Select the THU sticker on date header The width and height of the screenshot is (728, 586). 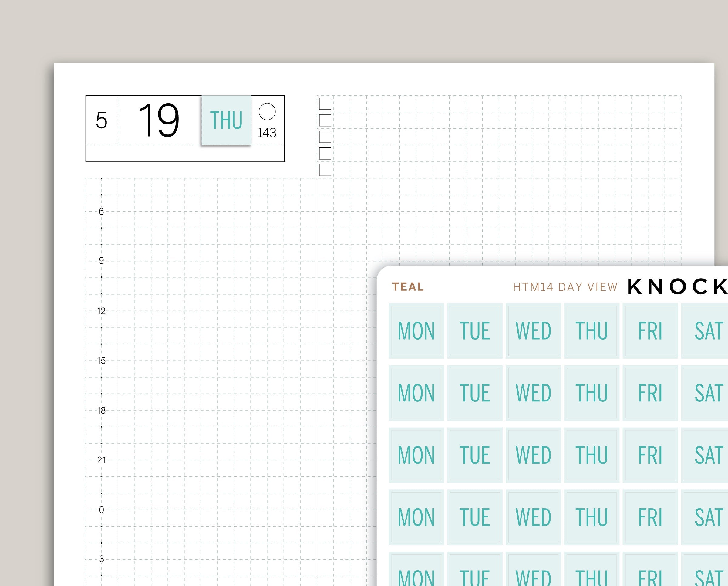[x=226, y=120]
